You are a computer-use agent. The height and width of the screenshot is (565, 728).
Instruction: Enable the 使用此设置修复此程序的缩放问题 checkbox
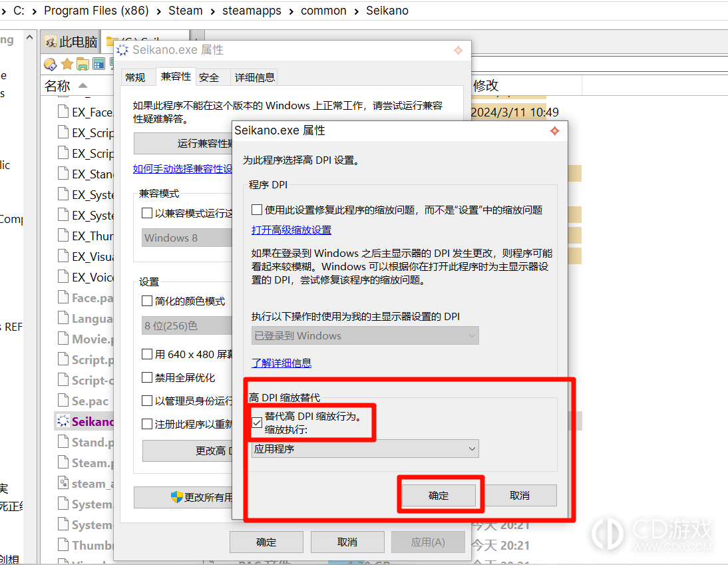tap(257, 210)
